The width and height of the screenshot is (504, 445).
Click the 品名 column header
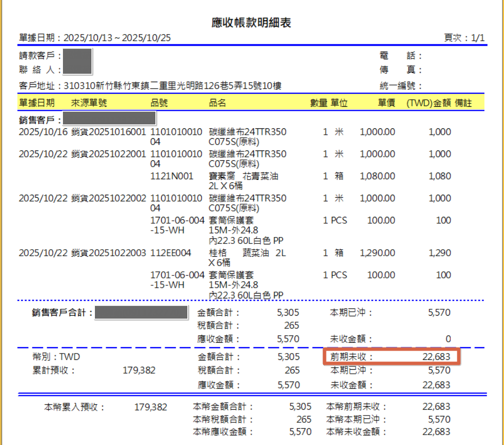pos(217,103)
